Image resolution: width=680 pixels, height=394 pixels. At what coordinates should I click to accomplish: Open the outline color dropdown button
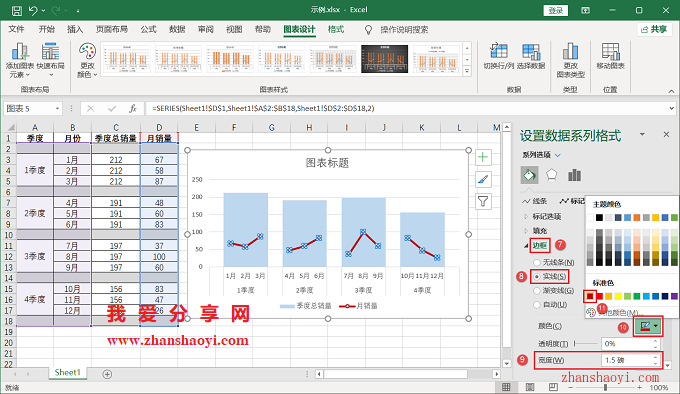649,326
